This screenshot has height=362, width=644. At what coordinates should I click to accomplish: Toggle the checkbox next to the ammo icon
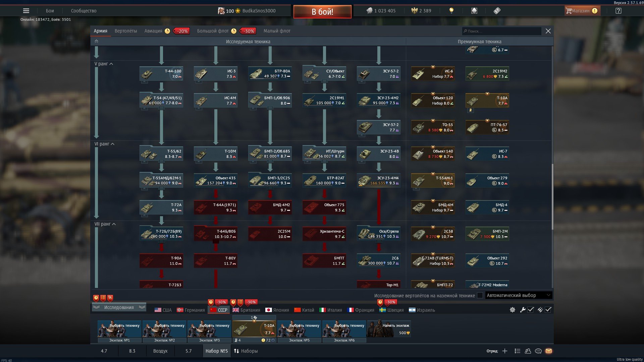click(548, 310)
